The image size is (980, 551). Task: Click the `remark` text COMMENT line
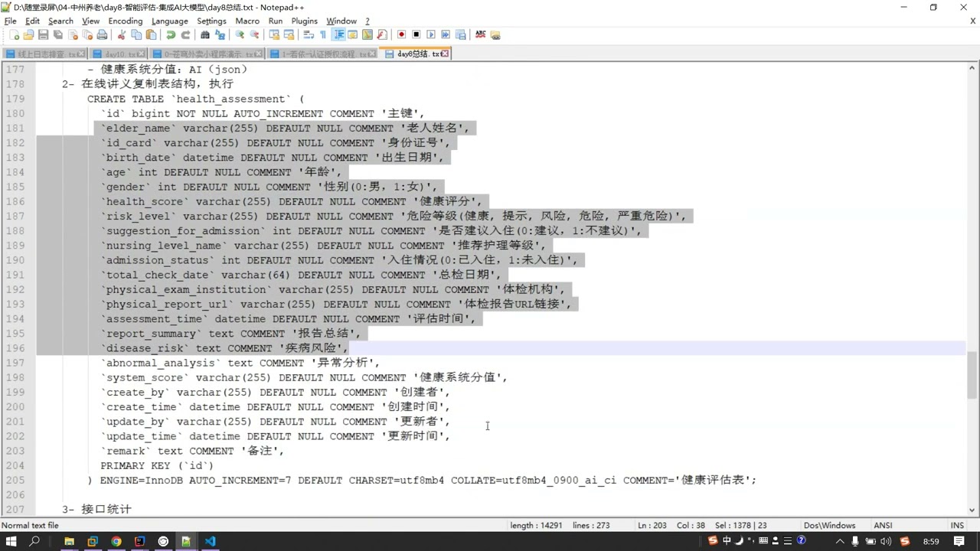pyautogui.click(x=192, y=451)
